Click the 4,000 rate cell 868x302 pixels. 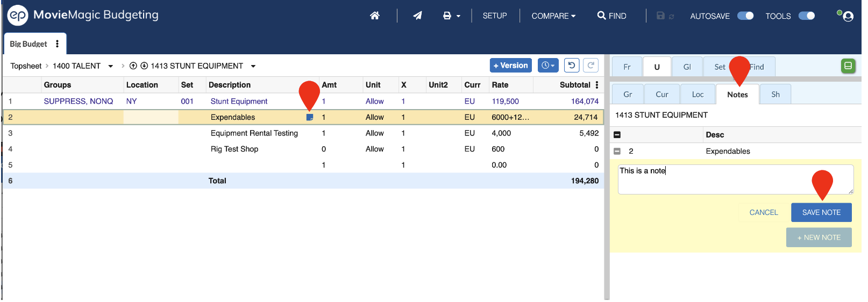pos(501,133)
